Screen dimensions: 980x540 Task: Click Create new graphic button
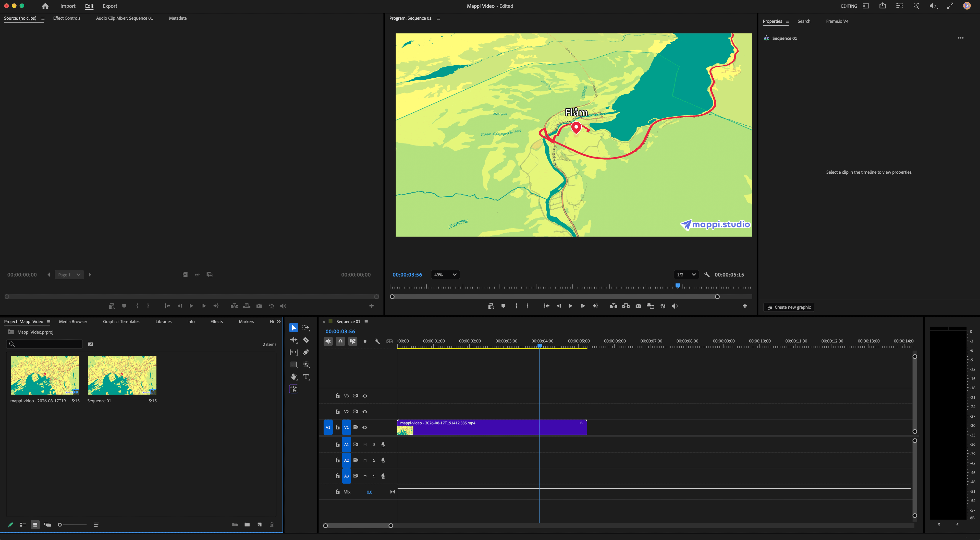(789, 307)
